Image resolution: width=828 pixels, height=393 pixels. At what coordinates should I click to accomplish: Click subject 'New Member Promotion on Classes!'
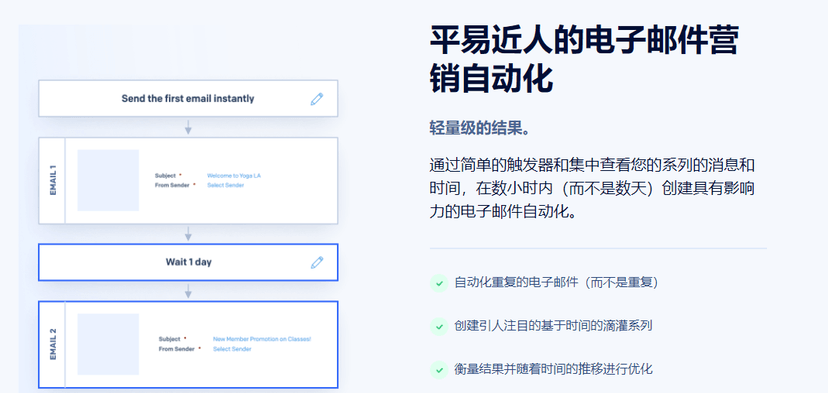(x=262, y=339)
